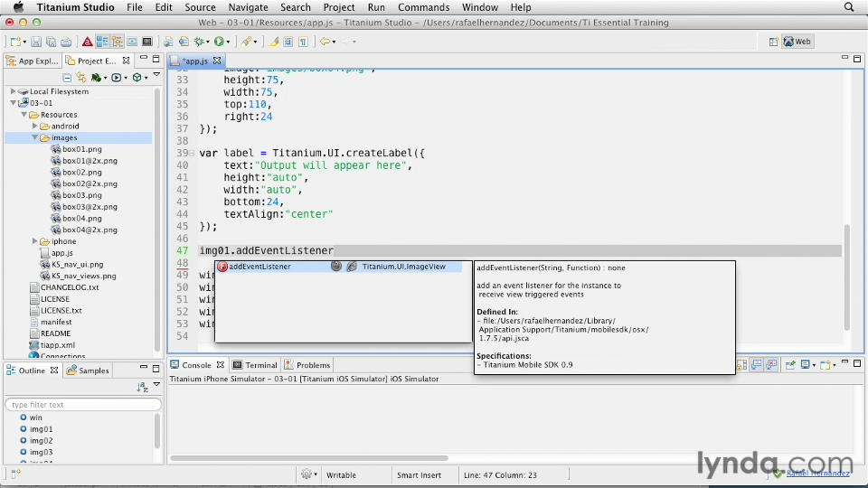Open the Outline view menu triangle
868x488 pixels.
156,385
